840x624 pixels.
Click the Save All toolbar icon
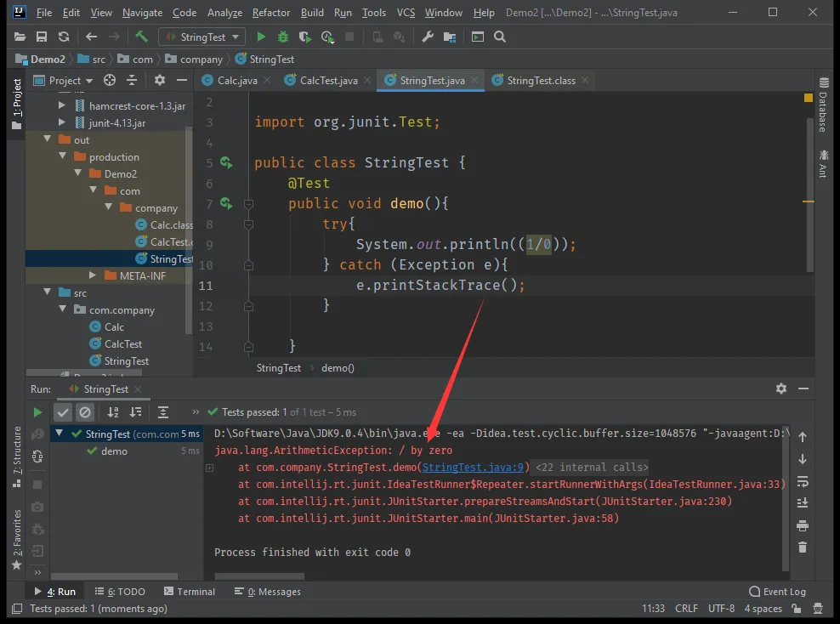[x=42, y=37]
